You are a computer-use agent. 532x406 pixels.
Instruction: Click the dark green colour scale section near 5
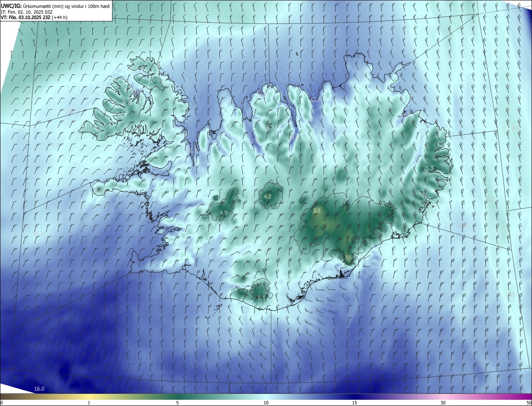(x=177, y=396)
